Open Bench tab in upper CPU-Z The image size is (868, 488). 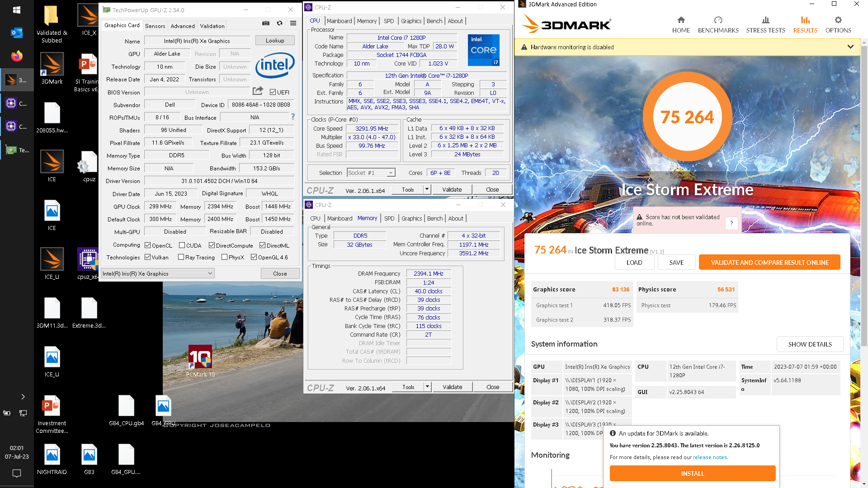click(434, 21)
